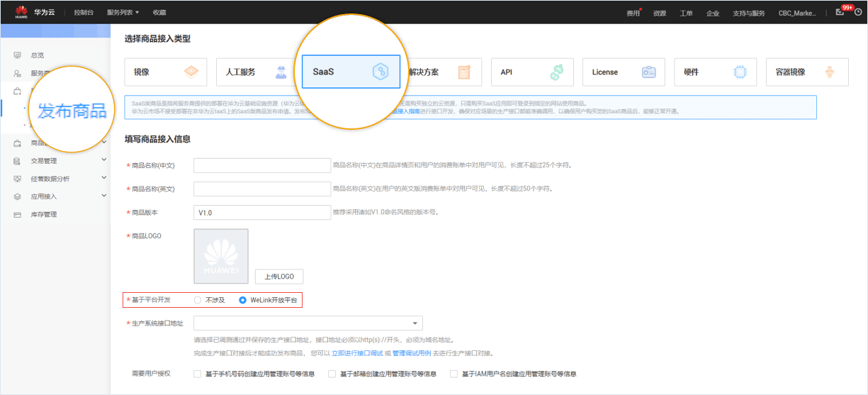The image size is (868, 395).
Task: Open the 企业 top menu
Action: tap(713, 13)
